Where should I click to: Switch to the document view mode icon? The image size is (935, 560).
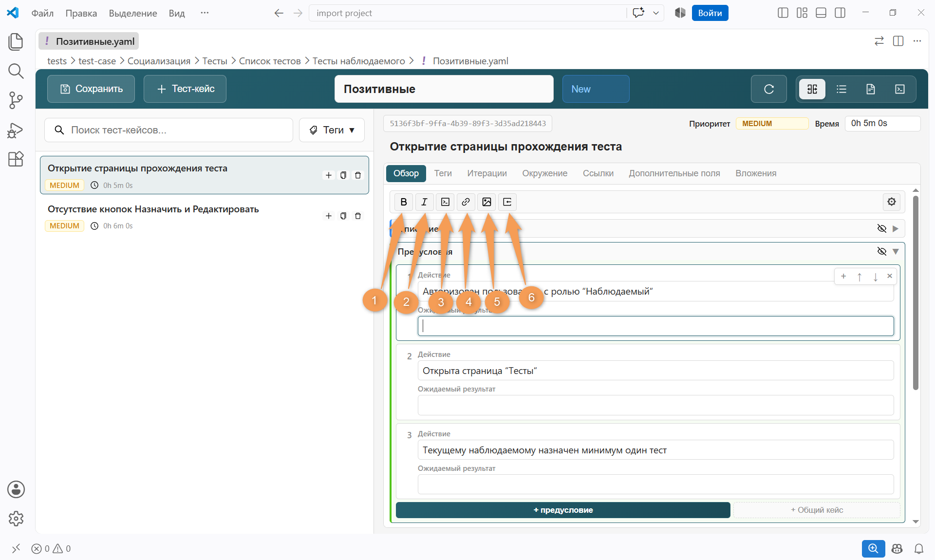(870, 89)
